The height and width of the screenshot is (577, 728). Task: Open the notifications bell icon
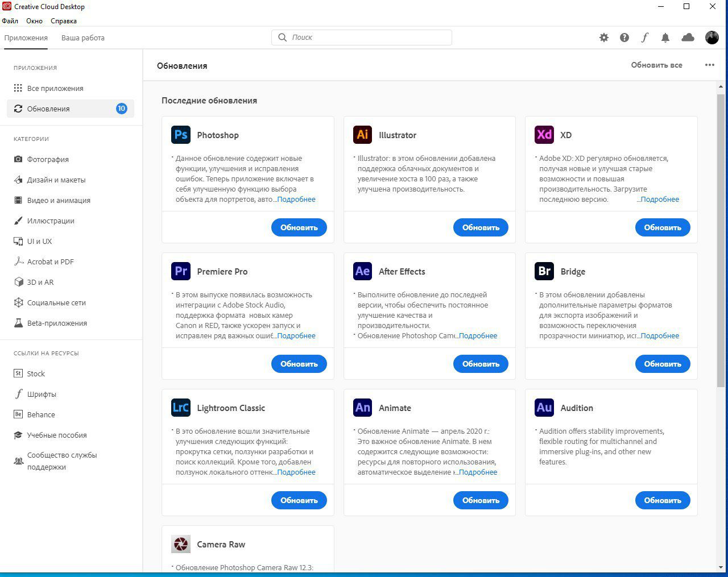665,38
